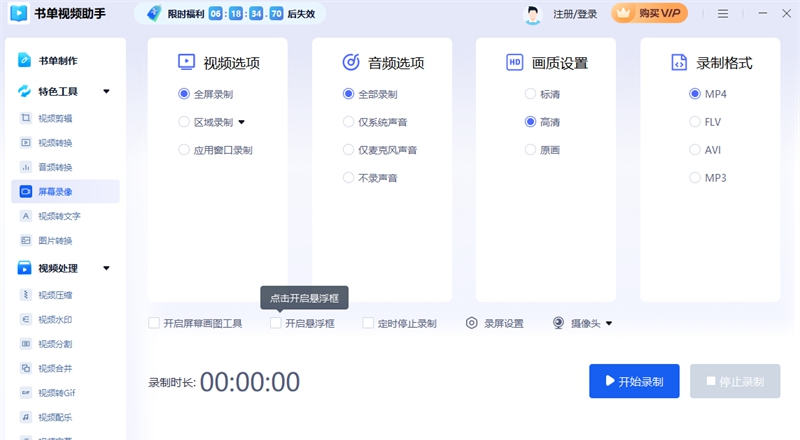Click the 图片转换 icon in sidebar
The height and width of the screenshot is (440, 800).
(26, 240)
